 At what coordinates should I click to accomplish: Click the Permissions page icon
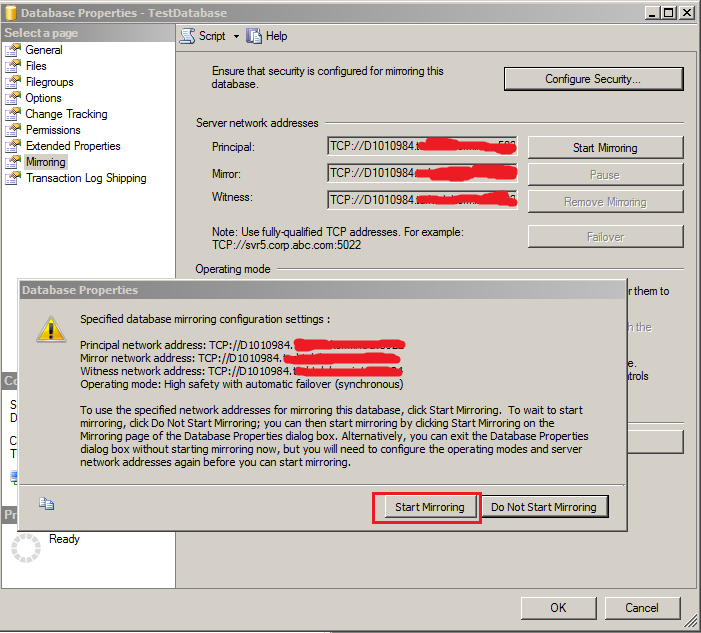(x=12, y=130)
